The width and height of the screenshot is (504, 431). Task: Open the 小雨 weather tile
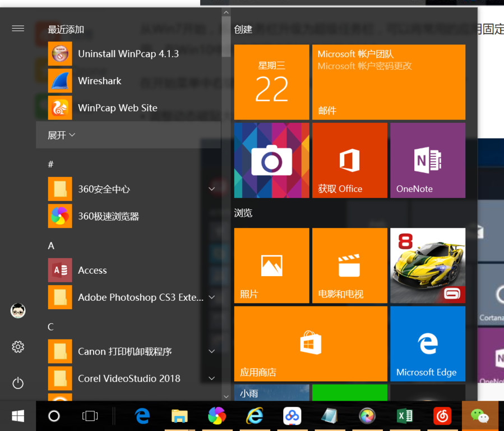coord(271,392)
